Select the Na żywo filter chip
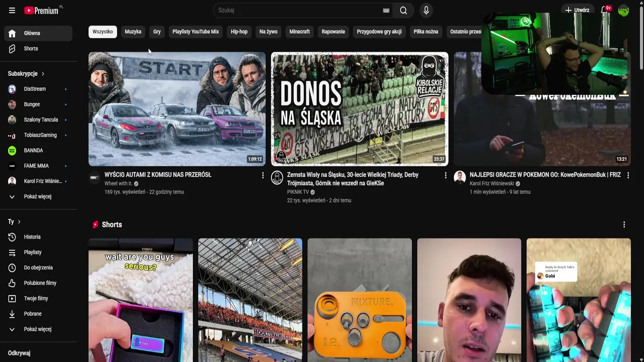The height and width of the screenshot is (362, 644). tap(269, 32)
